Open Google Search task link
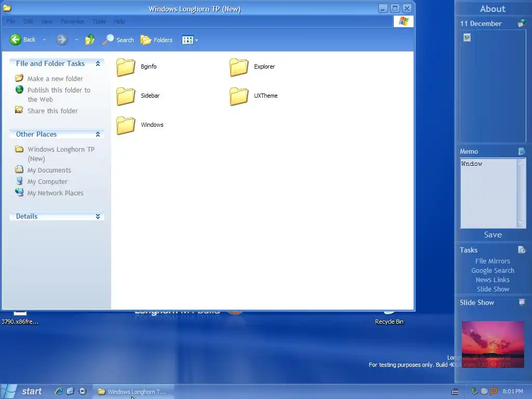This screenshot has width=532, height=399. [493, 270]
